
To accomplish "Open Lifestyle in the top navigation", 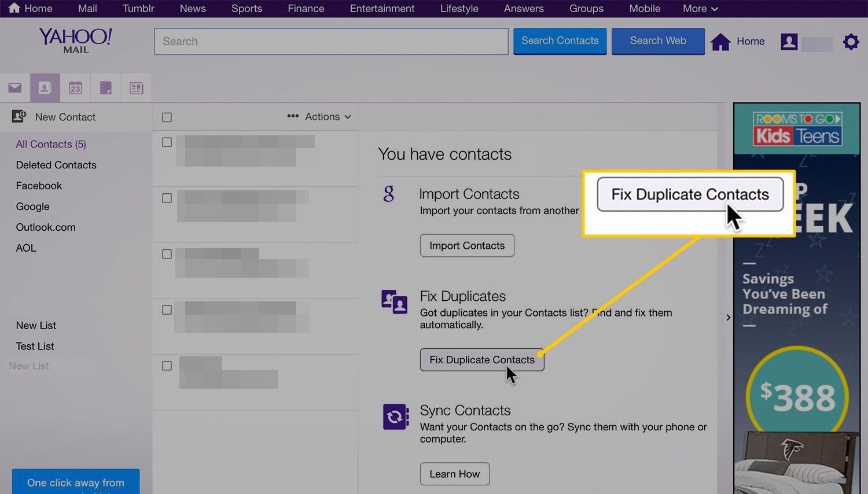I will (x=459, y=9).
